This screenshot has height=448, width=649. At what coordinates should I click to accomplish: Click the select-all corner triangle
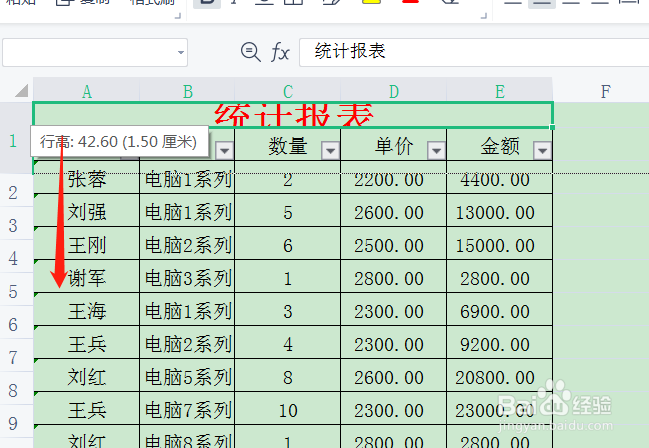point(22,90)
